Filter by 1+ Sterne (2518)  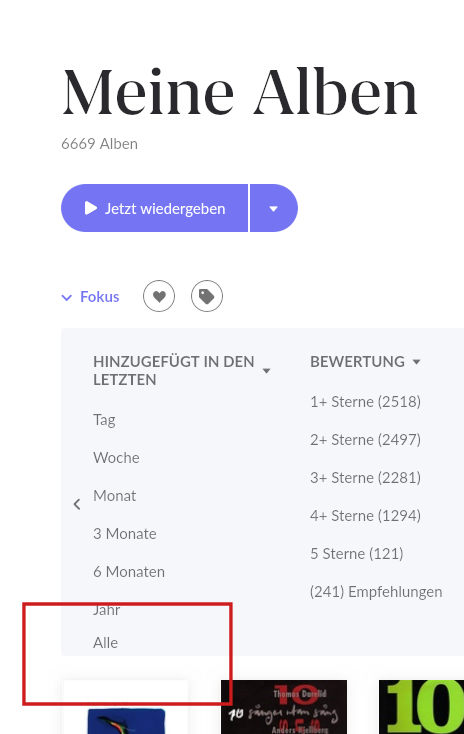click(365, 402)
